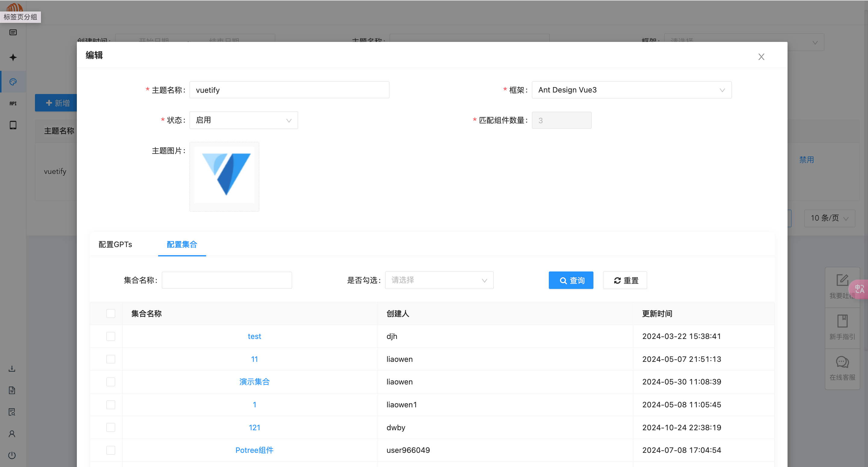Select the 配置集合 tab
868x467 pixels.
pyautogui.click(x=182, y=244)
